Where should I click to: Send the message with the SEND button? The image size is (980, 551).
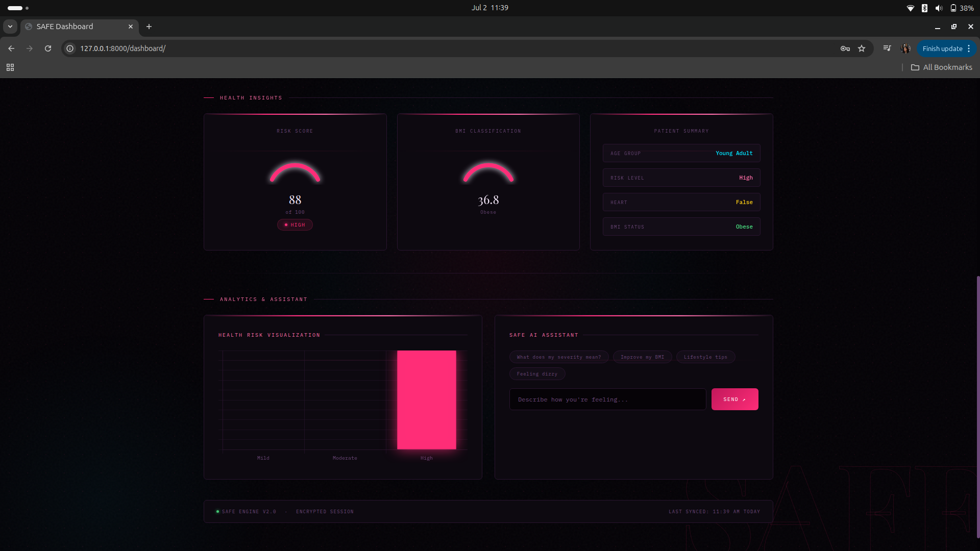(x=734, y=399)
